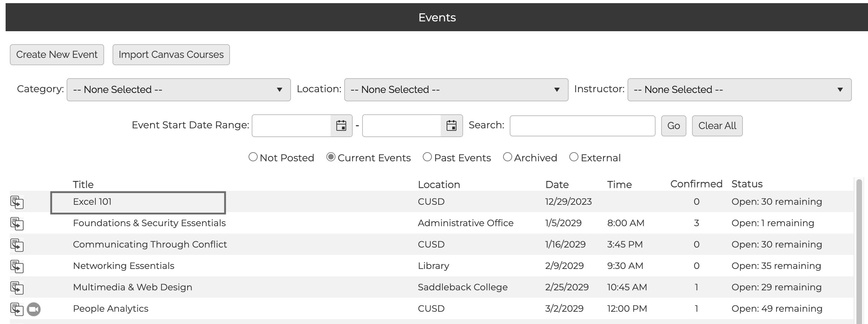The image size is (868, 324).
Task: Click the copy icon for Excel 101
Action: pos(17,202)
